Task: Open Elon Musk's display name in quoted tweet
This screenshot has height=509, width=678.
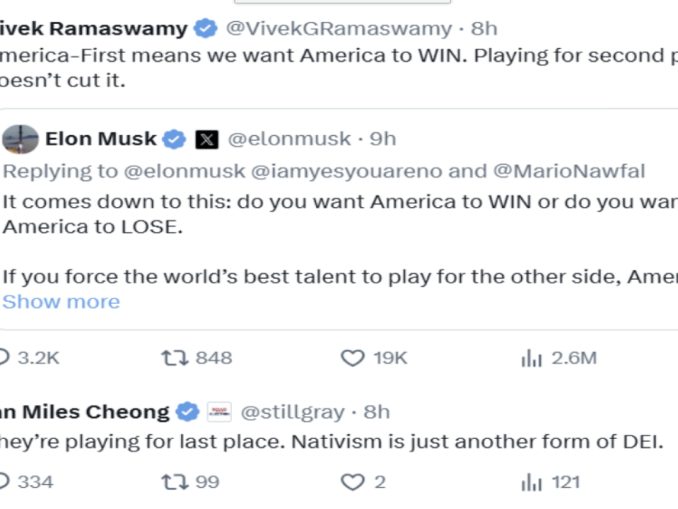Action: point(101,138)
